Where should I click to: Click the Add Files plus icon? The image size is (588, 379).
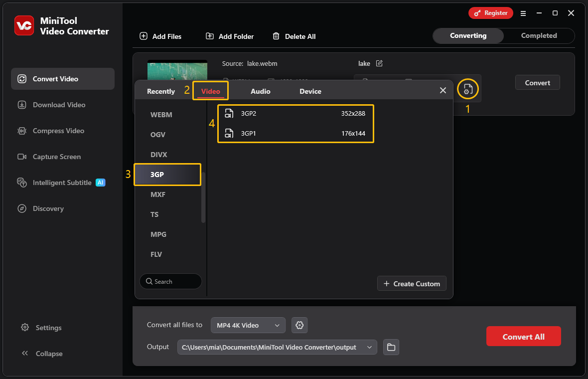(143, 36)
